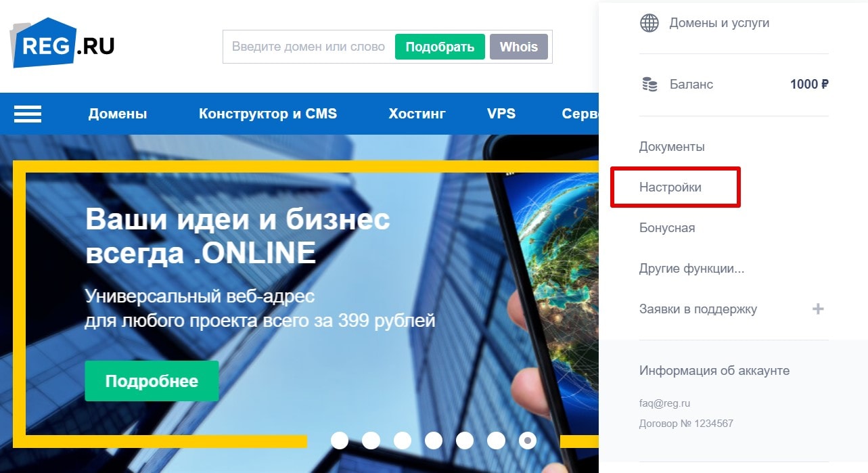Viewport: 868px width, 473px height.
Task: Click the Whois button
Action: [519, 47]
